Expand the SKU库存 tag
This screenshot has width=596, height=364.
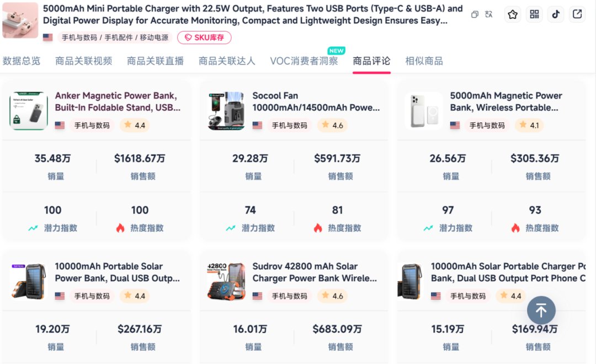204,38
